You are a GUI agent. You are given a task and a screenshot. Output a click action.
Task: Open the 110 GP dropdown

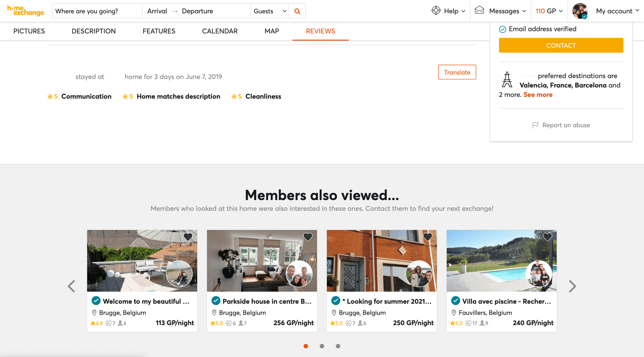click(549, 11)
